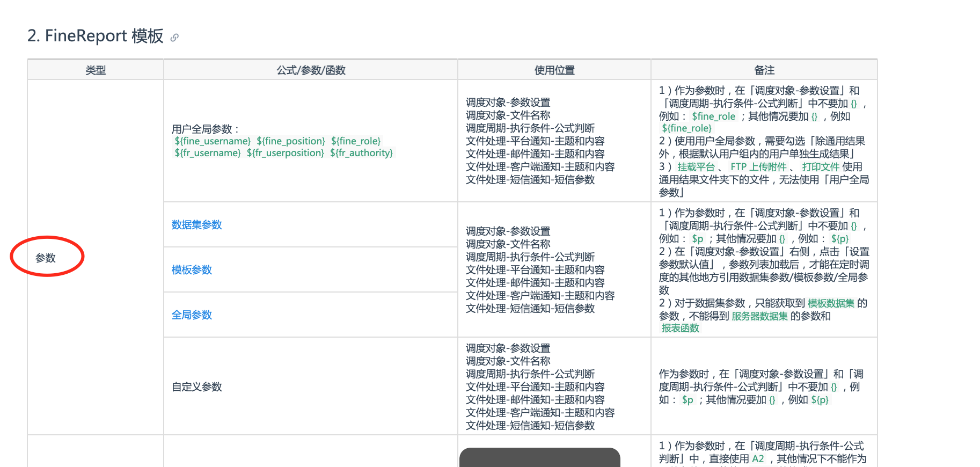Image resolution: width=980 pixels, height=467 pixels.
Task: Click the 备注 column header
Action: coord(764,70)
